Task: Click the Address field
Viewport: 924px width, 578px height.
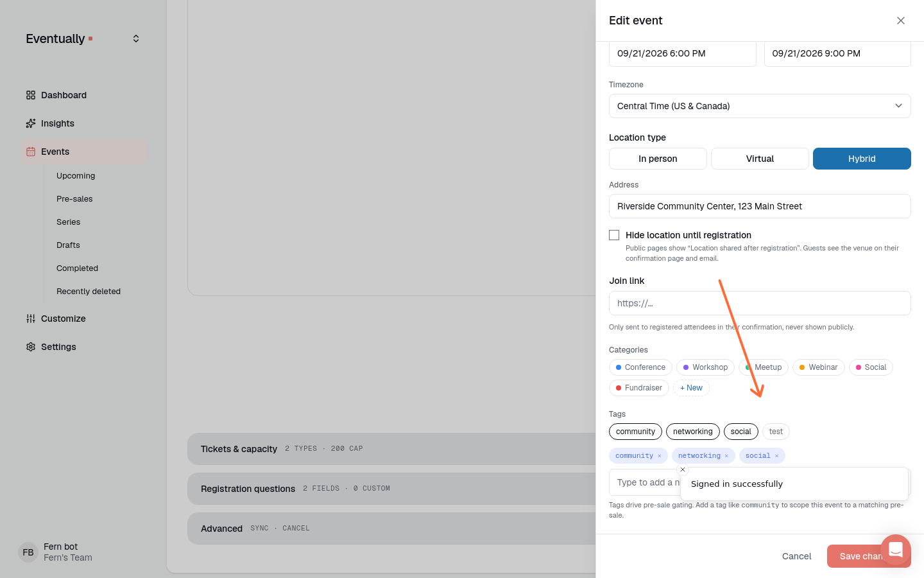Action: 760,206
